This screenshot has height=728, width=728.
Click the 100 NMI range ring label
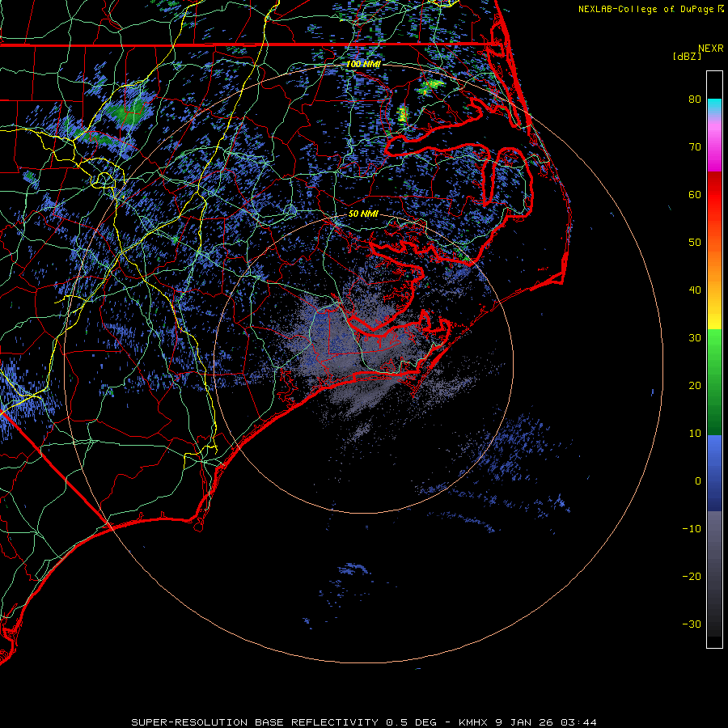tap(363, 64)
